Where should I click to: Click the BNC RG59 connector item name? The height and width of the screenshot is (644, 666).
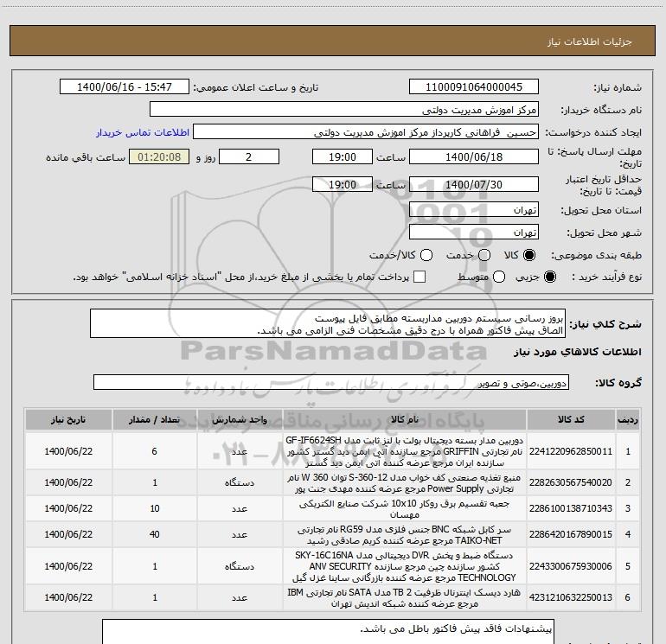(405, 534)
